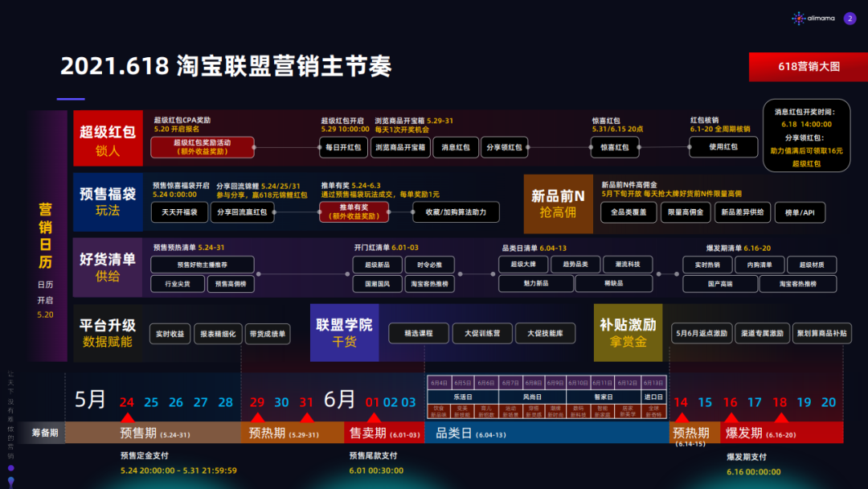Click the 精选课程 box
The image size is (868, 489).
tap(419, 334)
